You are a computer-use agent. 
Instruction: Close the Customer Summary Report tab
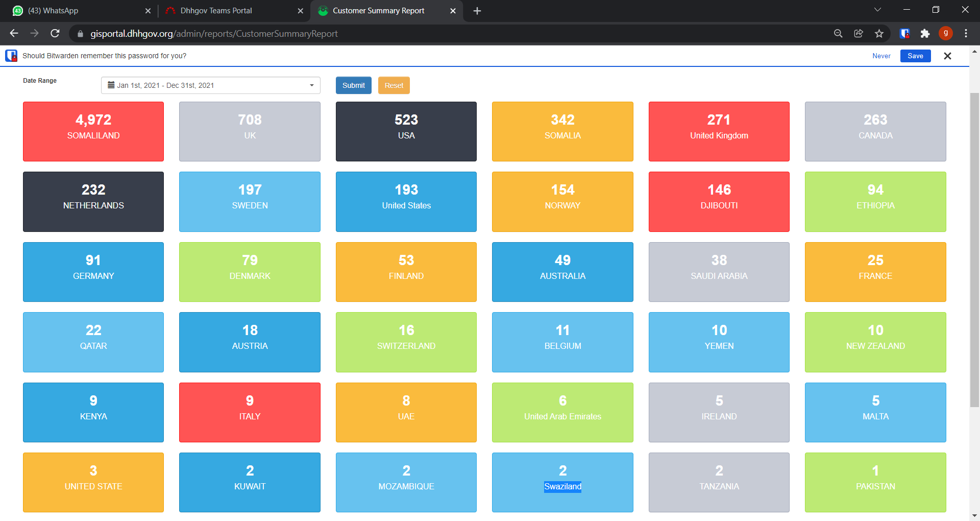453,11
